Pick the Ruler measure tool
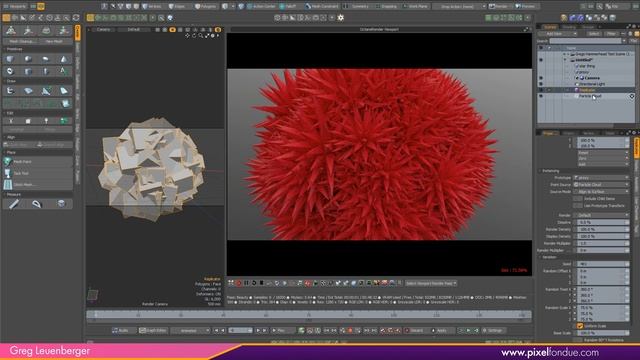This screenshot has width=640, height=360. tap(14, 204)
